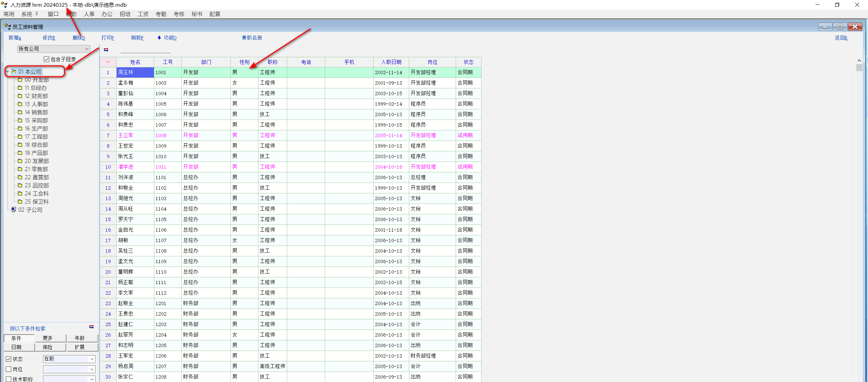Viewport: 868px width, 382px height.
Task: Enable the 岗位 filter checkbox
Action: pos(9,369)
